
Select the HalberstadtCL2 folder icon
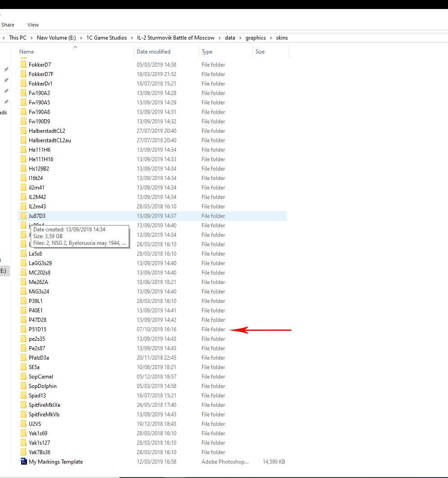[23, 131]
